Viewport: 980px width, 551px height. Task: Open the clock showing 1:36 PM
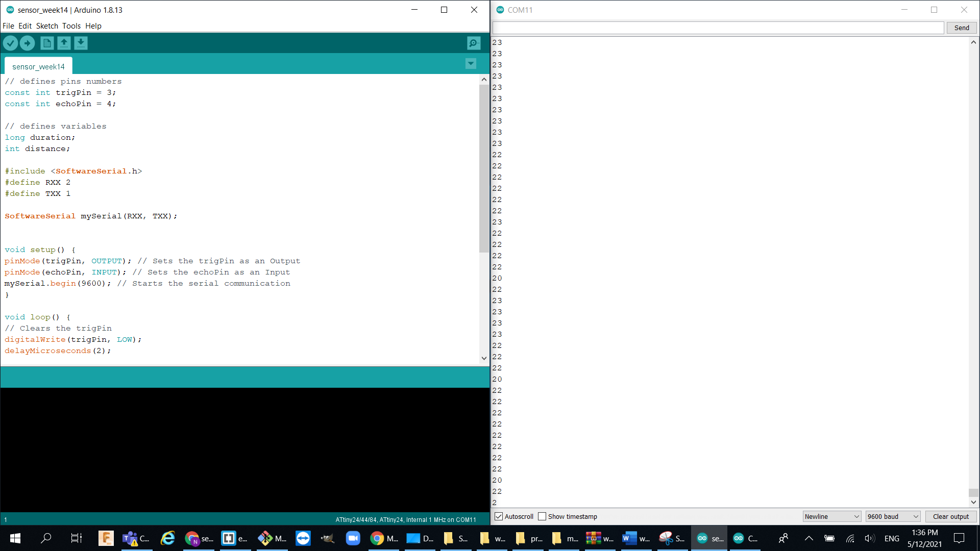pyautogui.click(x=924, y=538)
